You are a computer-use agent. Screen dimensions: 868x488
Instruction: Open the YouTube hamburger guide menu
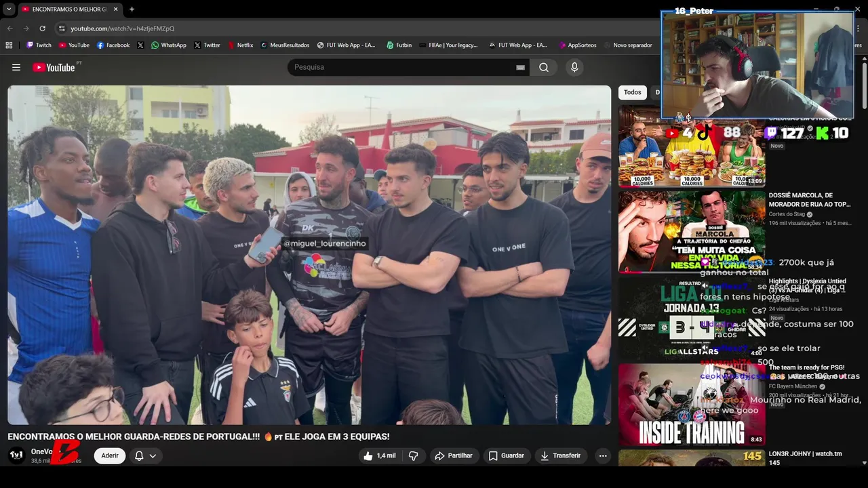16,67
